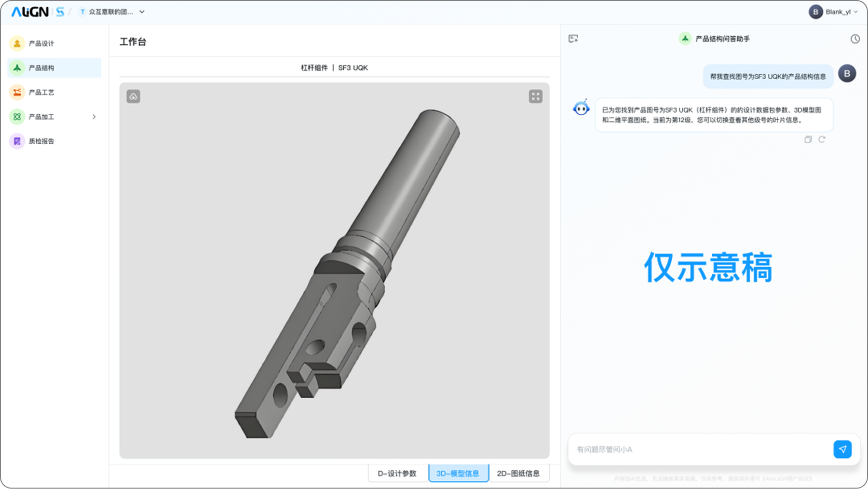Open 质检报告 from the sidebar
This screenshot has height=489, width=868.
(x=41, y=141)
